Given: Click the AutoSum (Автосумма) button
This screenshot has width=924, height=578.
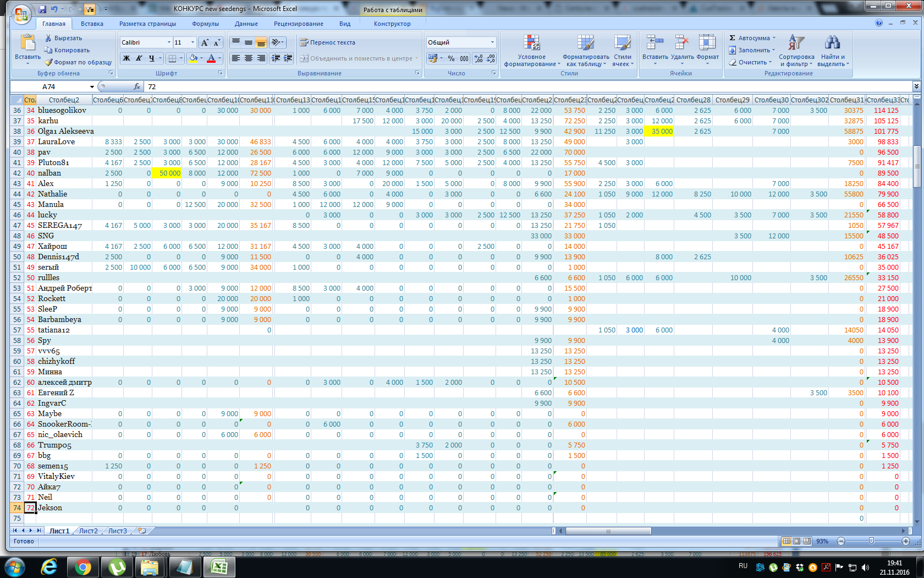Looking at the screenshot, I should pos(752,38).
